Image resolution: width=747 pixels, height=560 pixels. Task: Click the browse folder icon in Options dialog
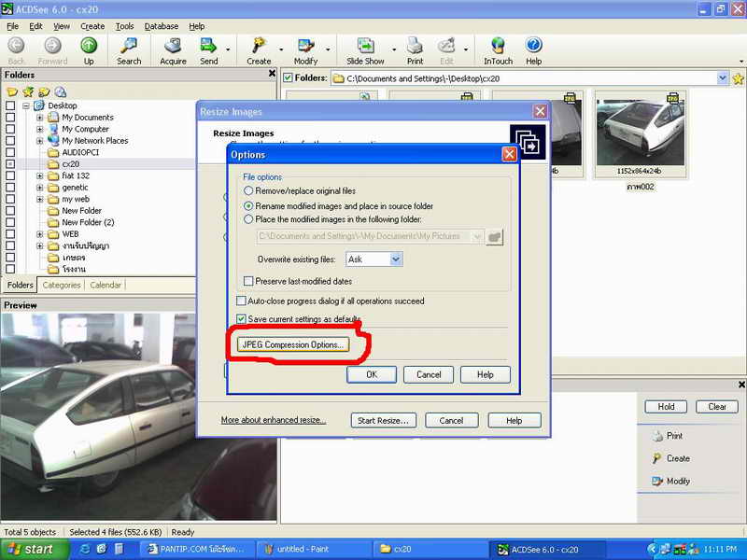[495, 237]
